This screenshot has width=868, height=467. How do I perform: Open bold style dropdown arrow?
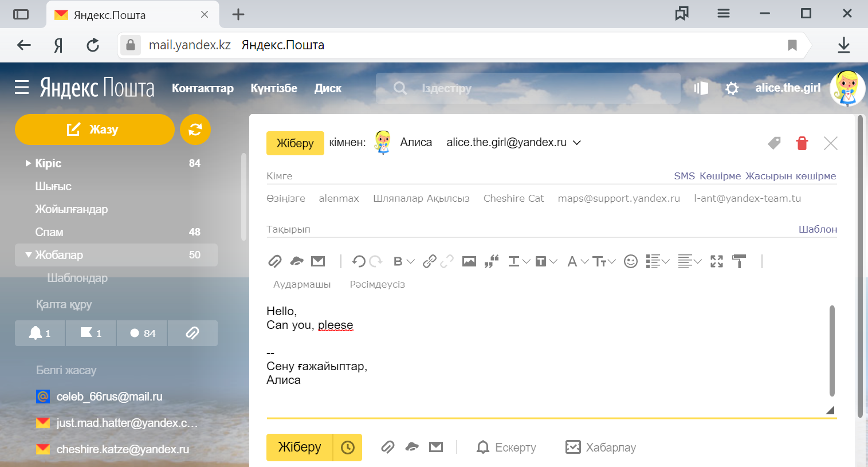point(410,261)
